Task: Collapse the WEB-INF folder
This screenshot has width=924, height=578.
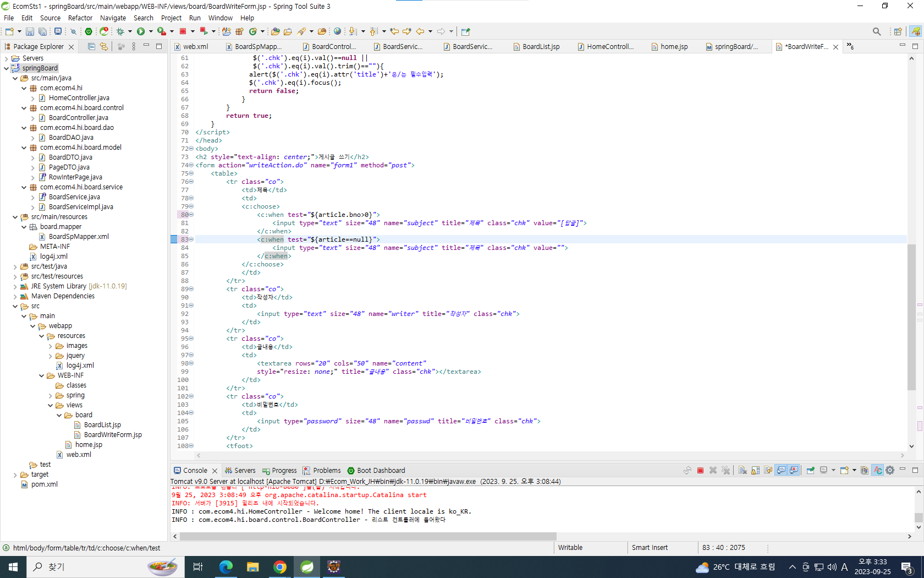Action: pyautogui.click(x=41, y=375)
